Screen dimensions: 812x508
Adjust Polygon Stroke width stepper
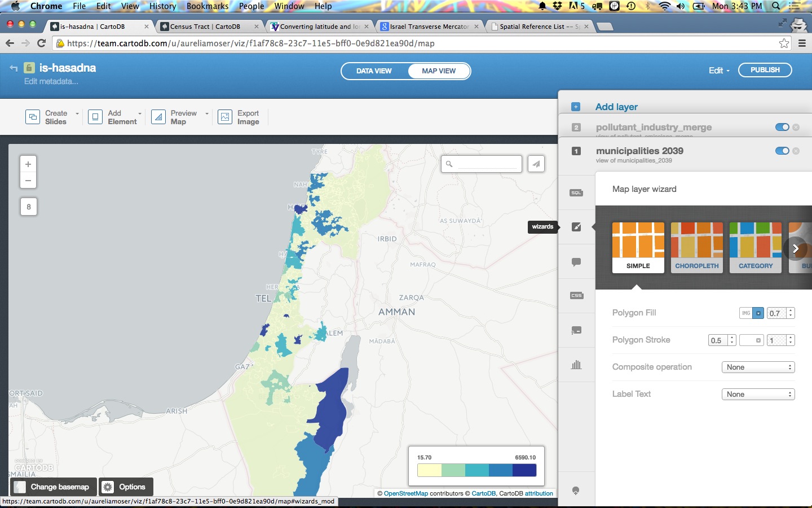[x=732, y=340]
